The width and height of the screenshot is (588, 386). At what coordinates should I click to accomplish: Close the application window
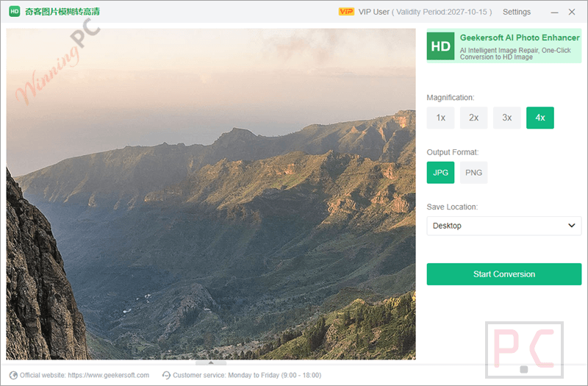pyautogui.click(x=572, y=12)
